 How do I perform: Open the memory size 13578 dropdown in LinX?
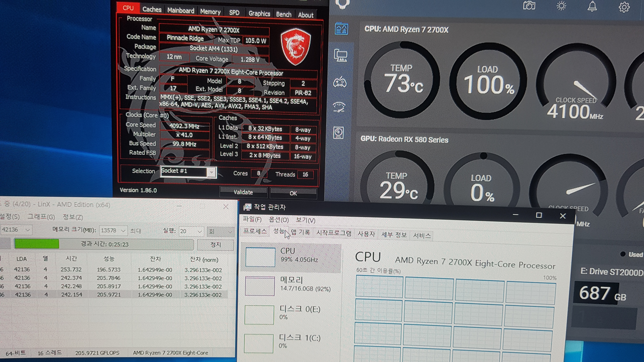[x=113, y=230]
